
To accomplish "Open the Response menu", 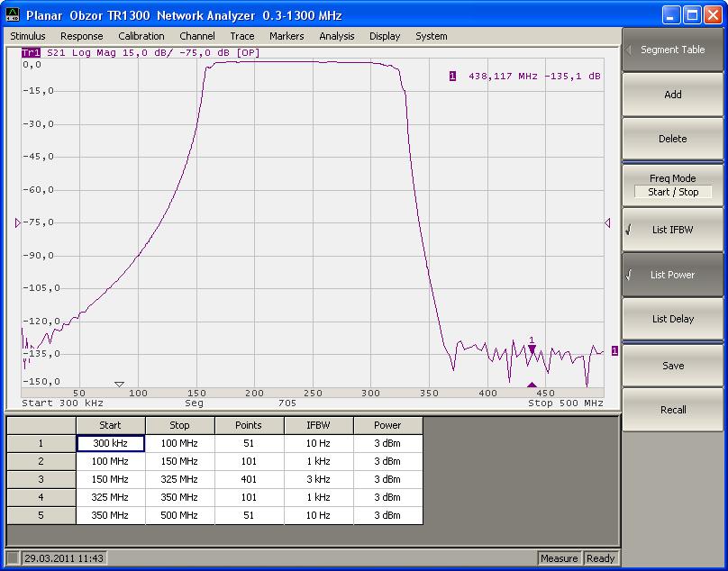I will pos(82,36).
